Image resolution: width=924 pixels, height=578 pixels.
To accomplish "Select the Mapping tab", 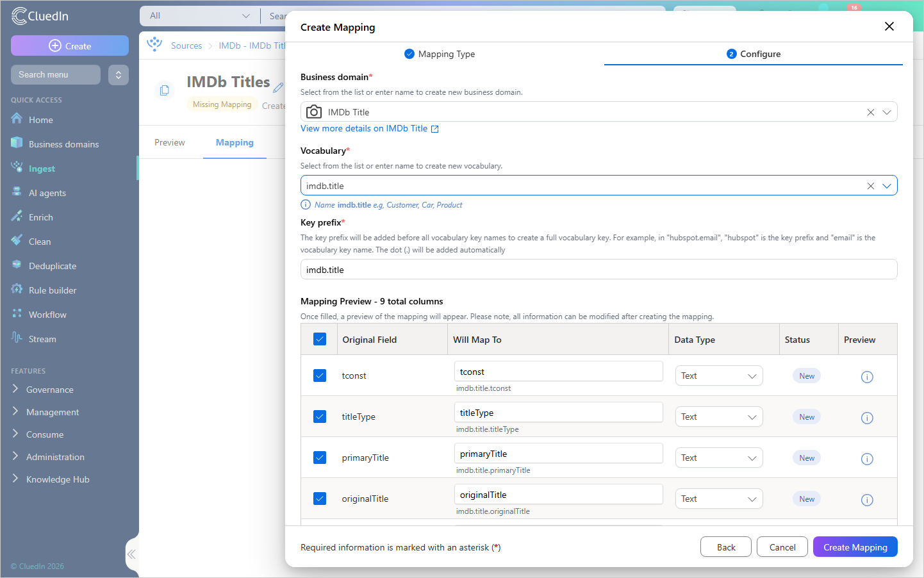I will pyautogui.click(x=235, y=142).
